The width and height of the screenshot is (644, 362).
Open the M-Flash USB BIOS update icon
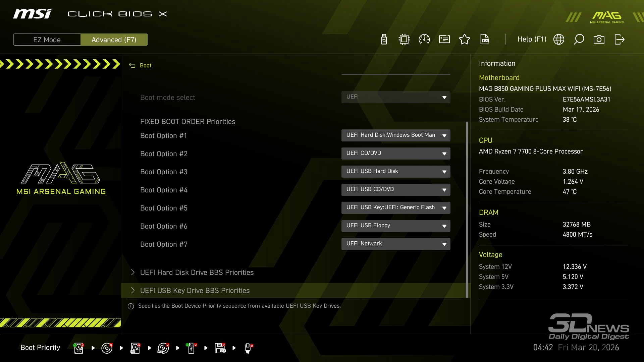click(x=384, y=40)
